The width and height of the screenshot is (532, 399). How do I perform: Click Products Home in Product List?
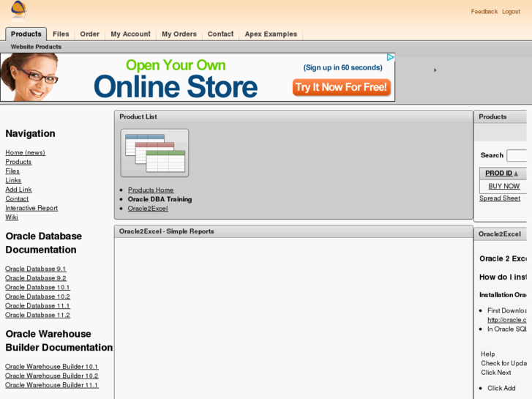coord(151,190)
